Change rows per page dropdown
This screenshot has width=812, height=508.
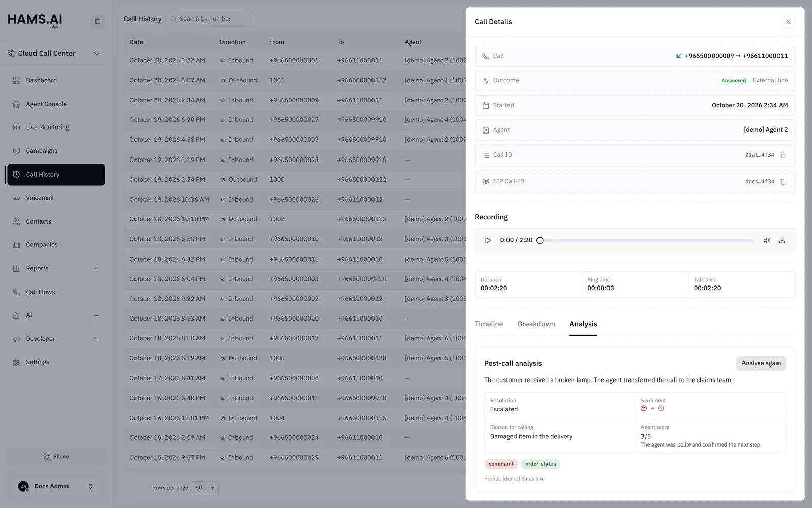click(x=206, y=488)
